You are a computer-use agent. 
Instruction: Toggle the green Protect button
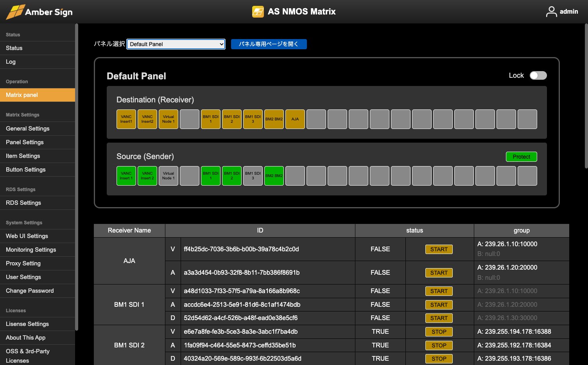(521, 157)
